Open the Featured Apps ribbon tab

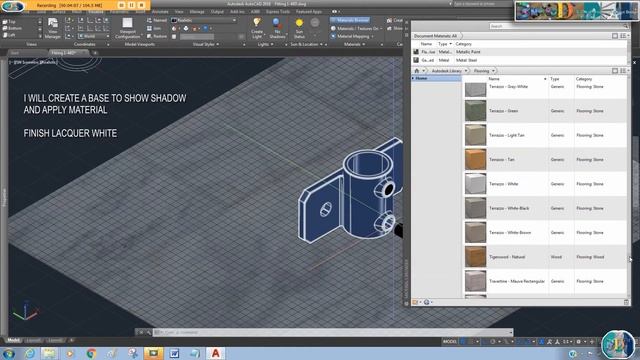pyautogui.click(x=309, y=12)
